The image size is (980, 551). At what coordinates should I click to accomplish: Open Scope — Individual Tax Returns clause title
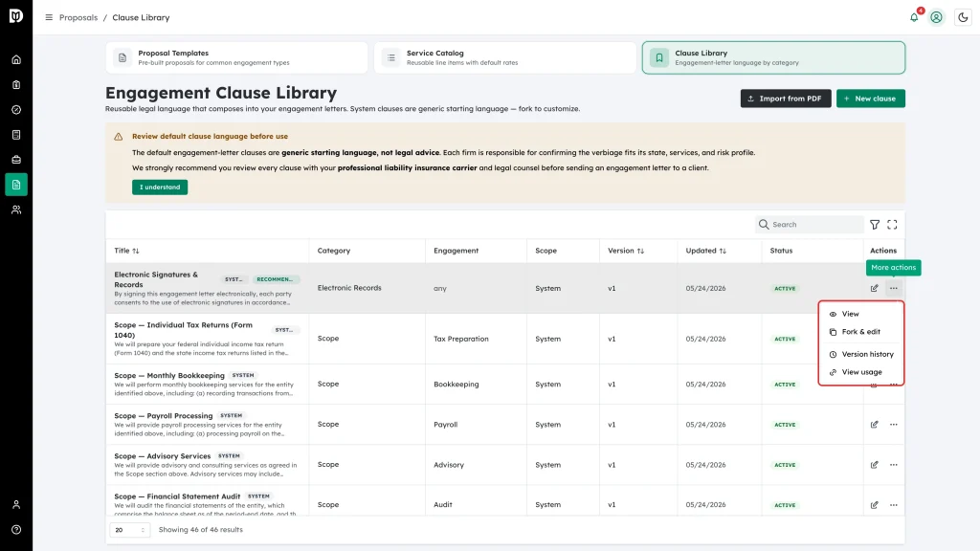click(x=183, y=330)
